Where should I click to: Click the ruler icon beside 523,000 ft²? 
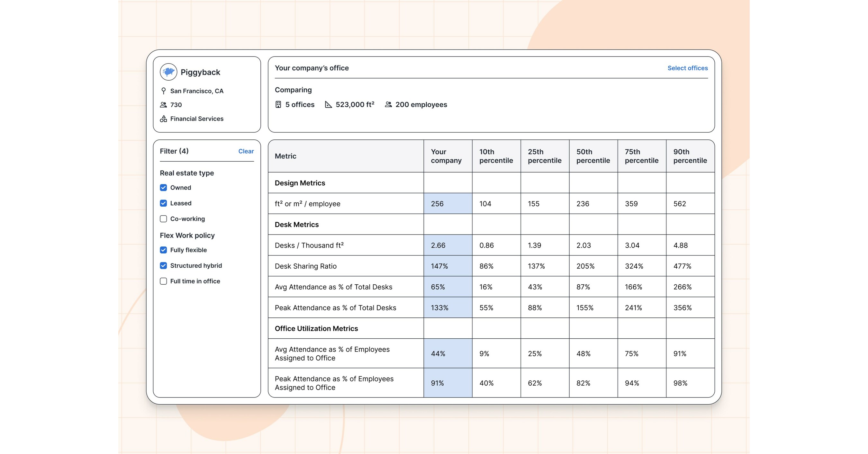click(328, 104)
